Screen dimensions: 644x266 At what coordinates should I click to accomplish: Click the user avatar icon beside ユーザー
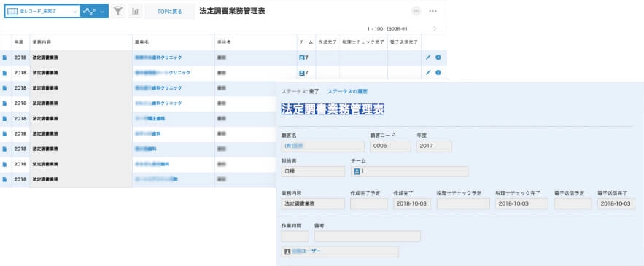click(287, 251)
